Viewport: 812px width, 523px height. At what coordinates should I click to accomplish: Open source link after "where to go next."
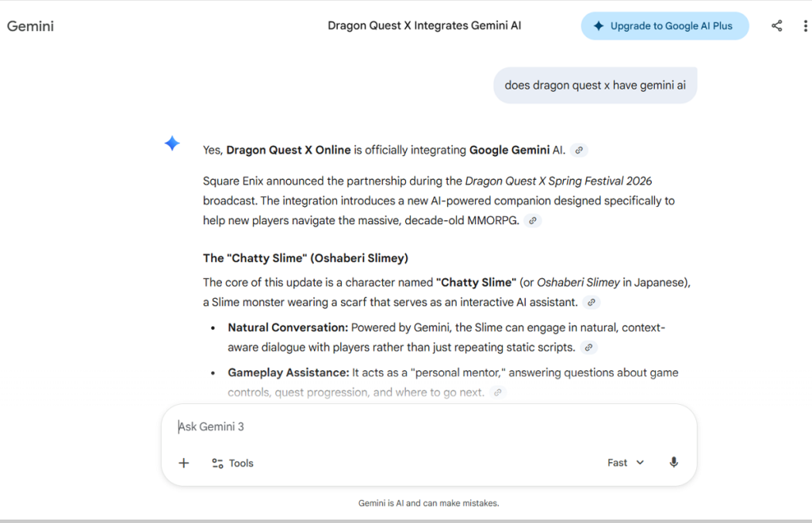[x=497, y=392]
